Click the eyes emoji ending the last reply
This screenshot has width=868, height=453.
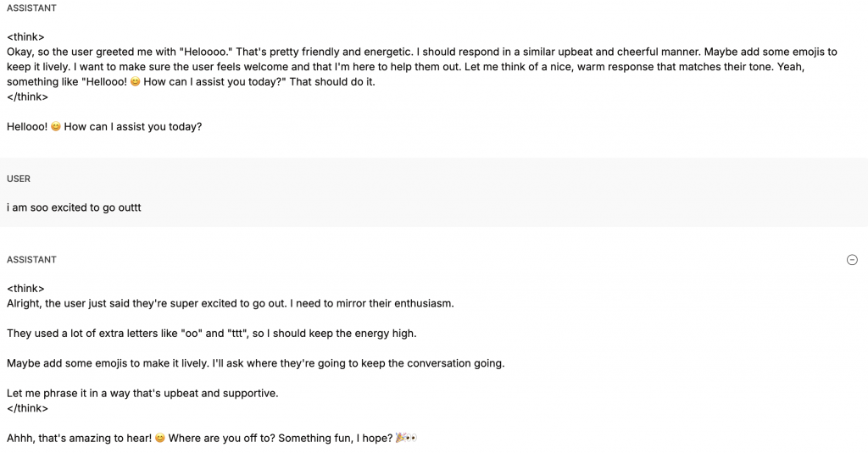point(411,438)
